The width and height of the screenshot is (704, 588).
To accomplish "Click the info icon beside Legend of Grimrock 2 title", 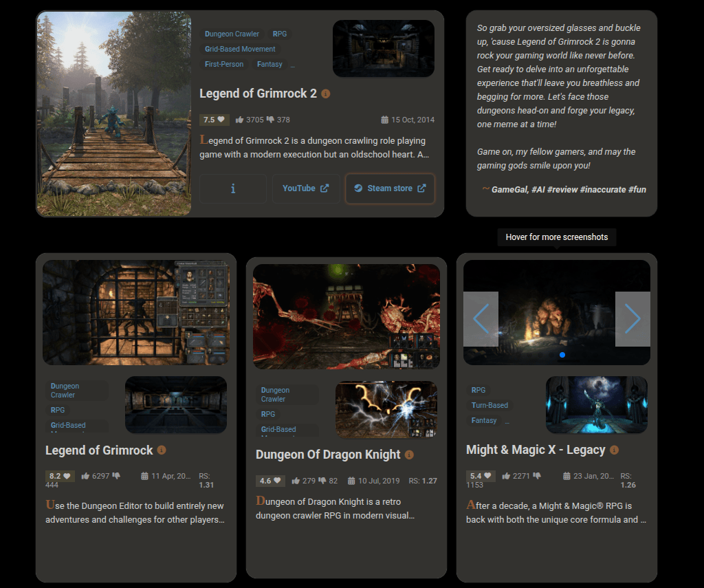I will point(326,94).
